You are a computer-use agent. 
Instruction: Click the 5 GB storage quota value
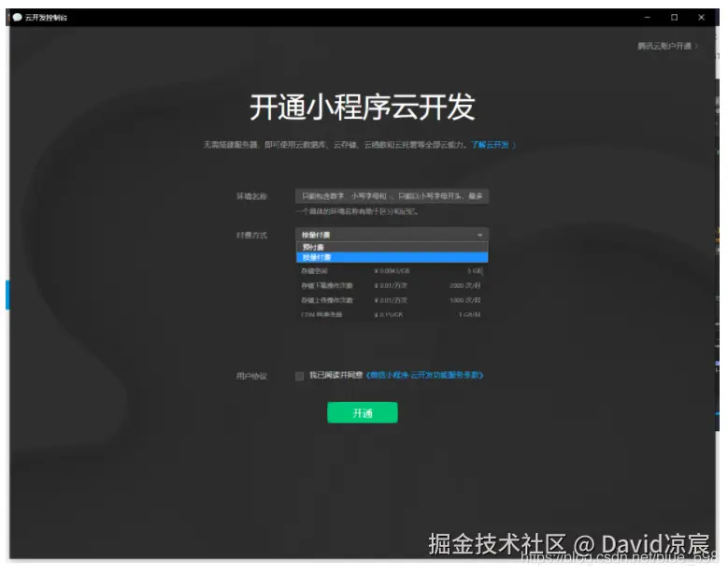474,271
